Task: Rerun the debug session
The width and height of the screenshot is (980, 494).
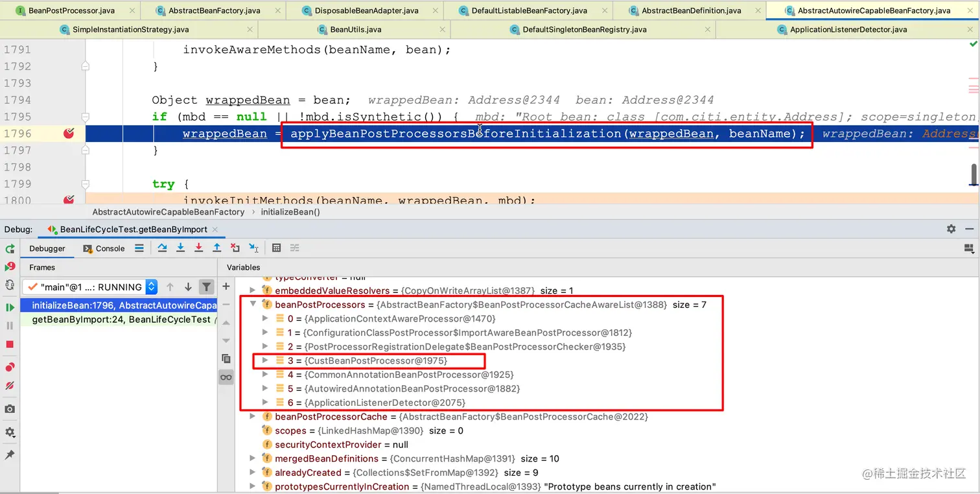Action: coord(10,248)
